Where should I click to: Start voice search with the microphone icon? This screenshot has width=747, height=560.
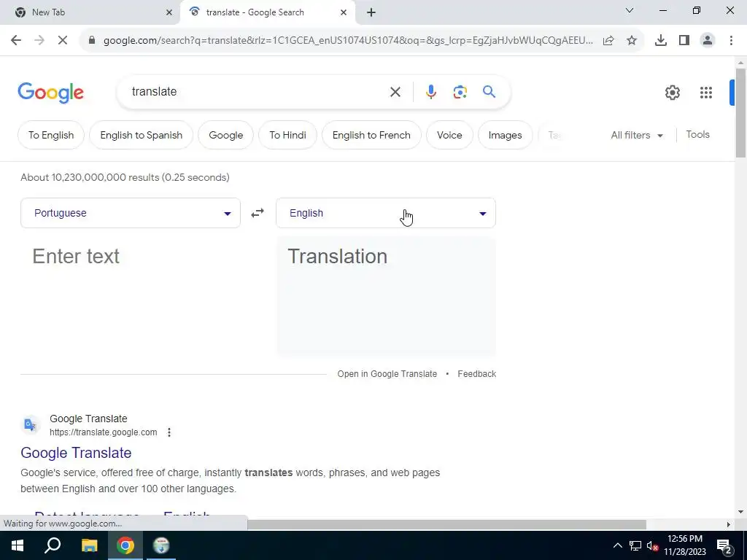click(430, 92)
